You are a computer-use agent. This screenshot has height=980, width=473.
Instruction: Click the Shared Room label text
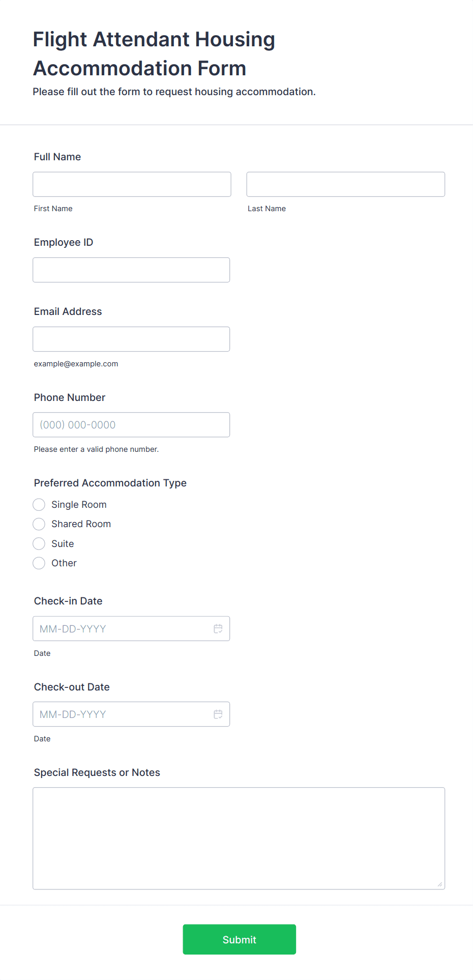(x=81, y=524)
